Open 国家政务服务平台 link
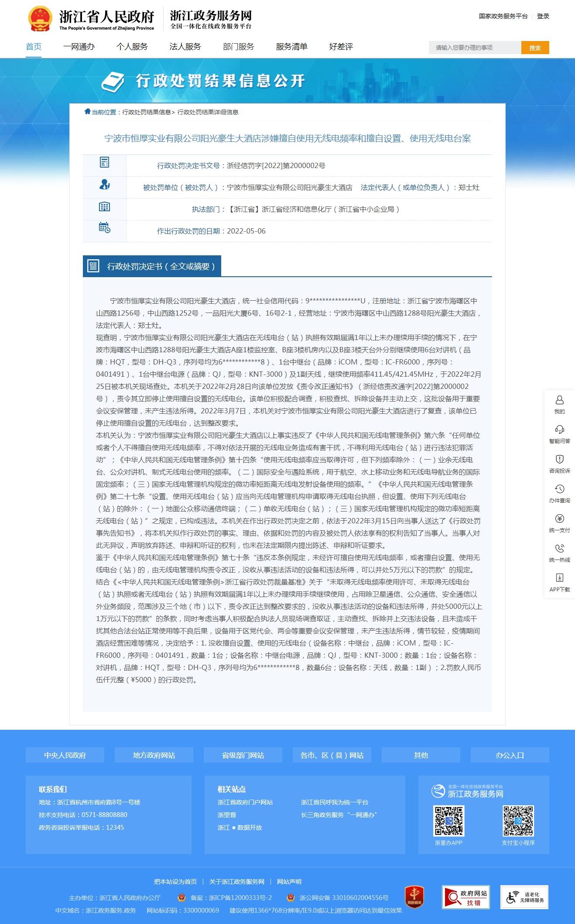Screen dimensions: 575x924 tap(503, 16)
